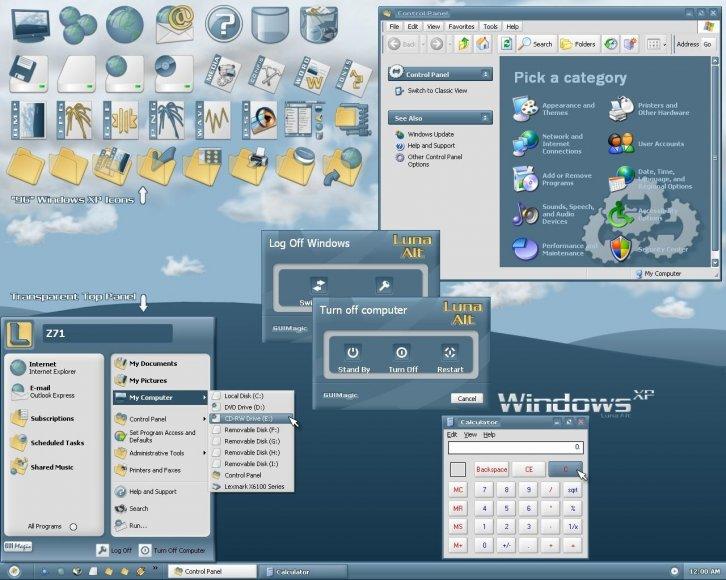Expand My Computer submenu arrow

tap(204, 398)
